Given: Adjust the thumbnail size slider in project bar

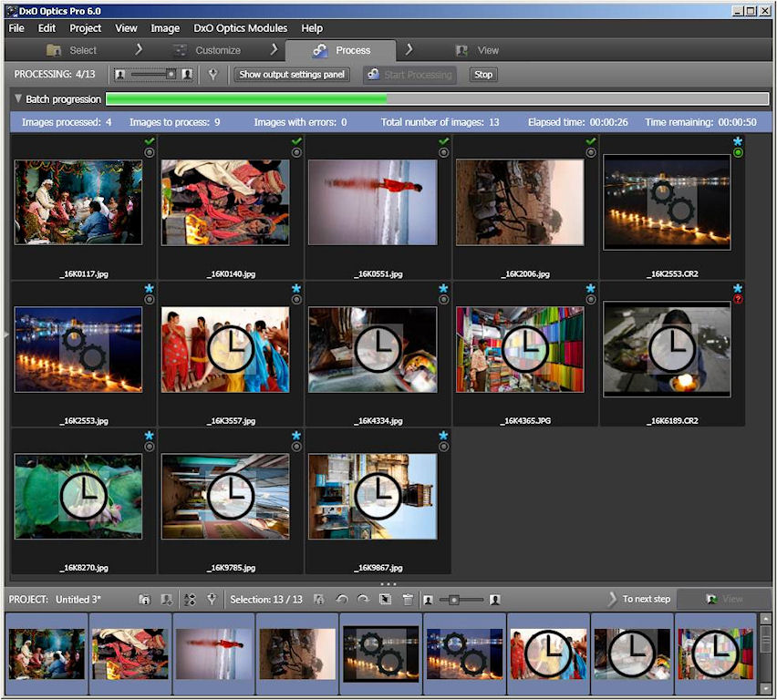Looking at the screenshot, I should 454,600.
